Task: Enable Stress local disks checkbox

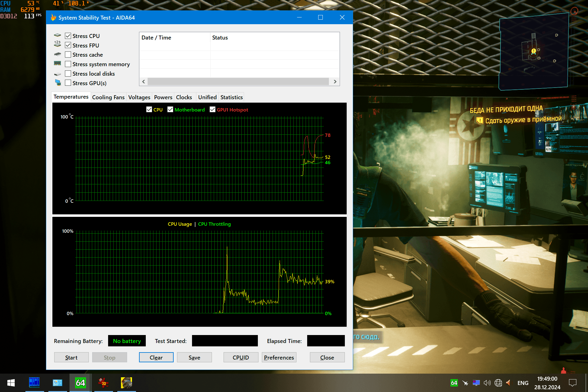Action: [x=68, y=74]
